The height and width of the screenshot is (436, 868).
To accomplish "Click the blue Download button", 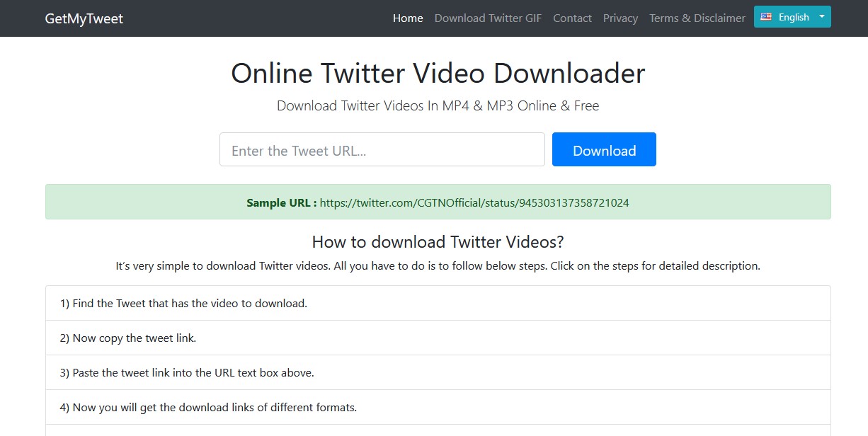I will pyautogui.click(x=604, y=149).
